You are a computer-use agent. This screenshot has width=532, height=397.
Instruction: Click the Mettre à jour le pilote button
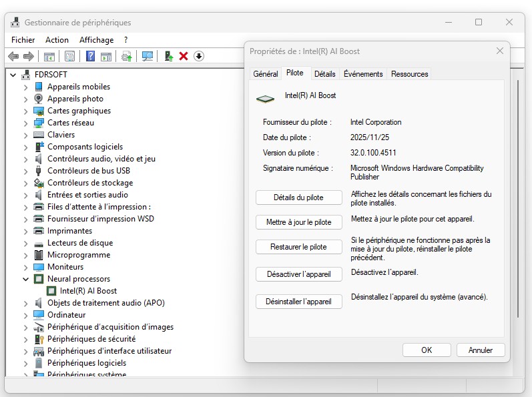pos(298,222)
